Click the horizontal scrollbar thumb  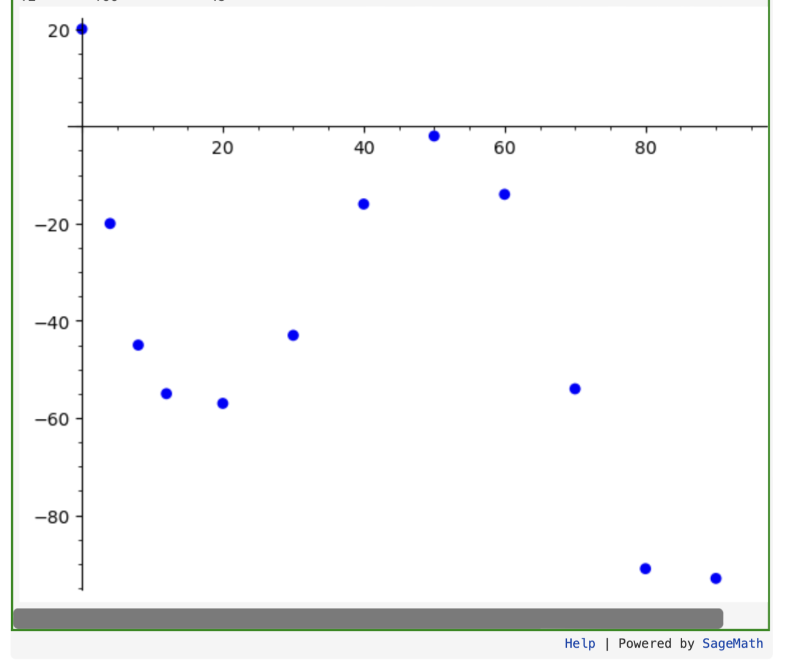point(368,617)
